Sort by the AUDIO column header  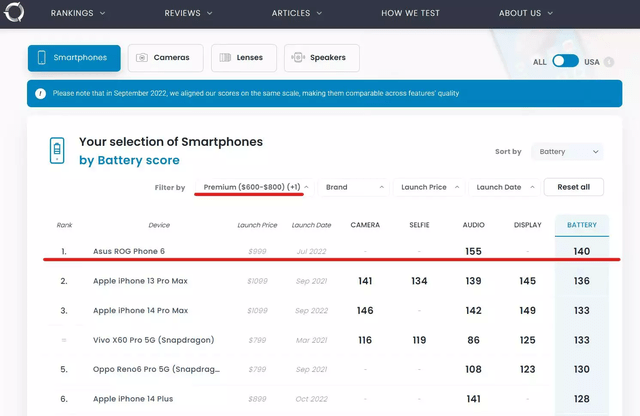click(473, 225)
